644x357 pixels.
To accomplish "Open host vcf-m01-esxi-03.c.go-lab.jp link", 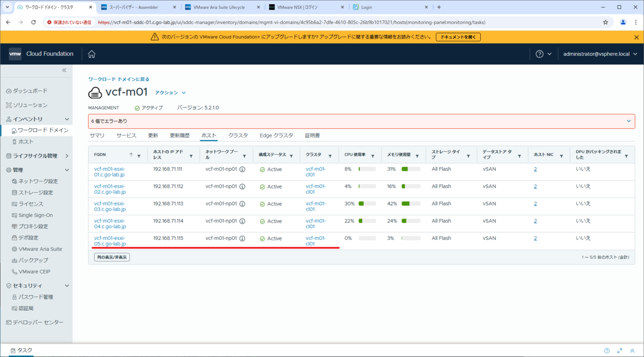I will [110, 206].
